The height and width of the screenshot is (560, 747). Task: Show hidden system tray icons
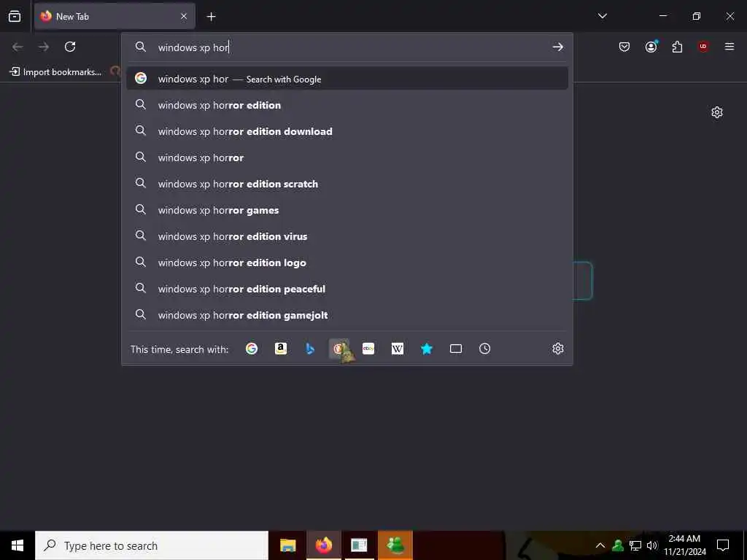click(x=600, y=545)
